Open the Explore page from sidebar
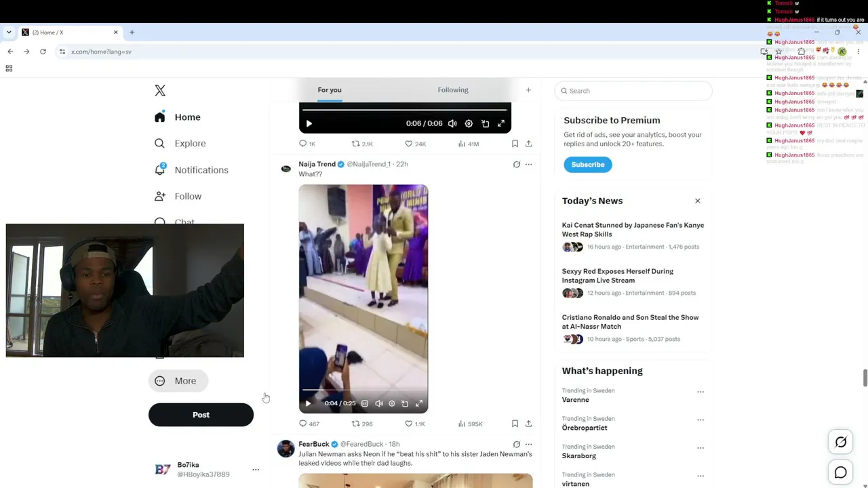 point(180,144)
